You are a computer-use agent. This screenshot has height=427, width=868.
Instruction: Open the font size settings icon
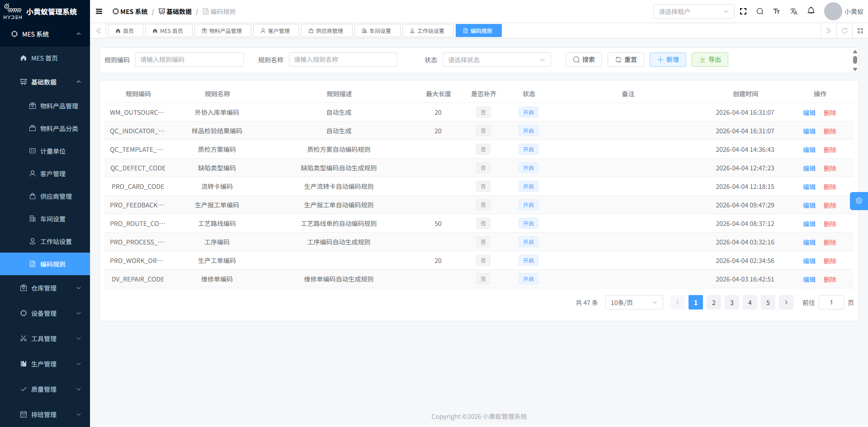(x=777, y=12)
